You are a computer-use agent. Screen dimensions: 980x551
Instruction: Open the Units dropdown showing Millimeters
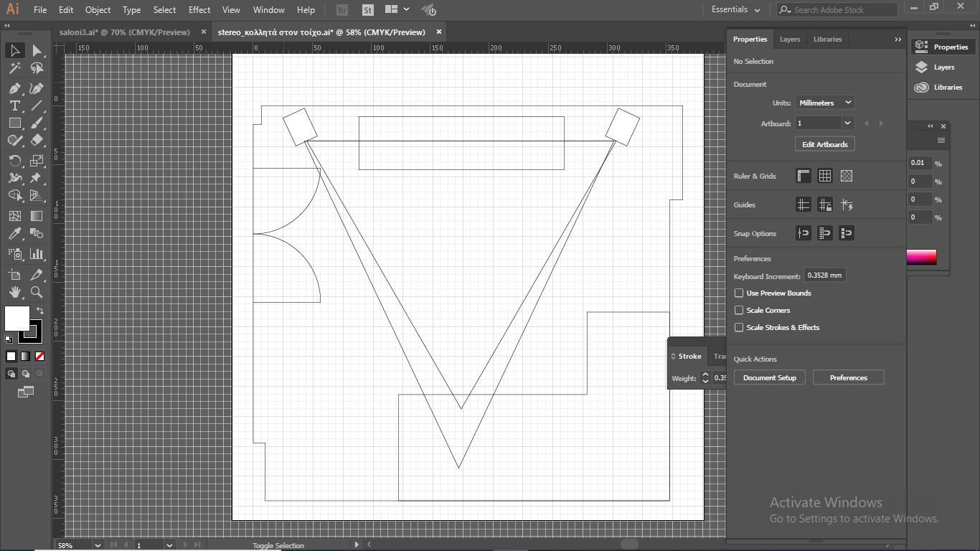[x=824, y=103]
